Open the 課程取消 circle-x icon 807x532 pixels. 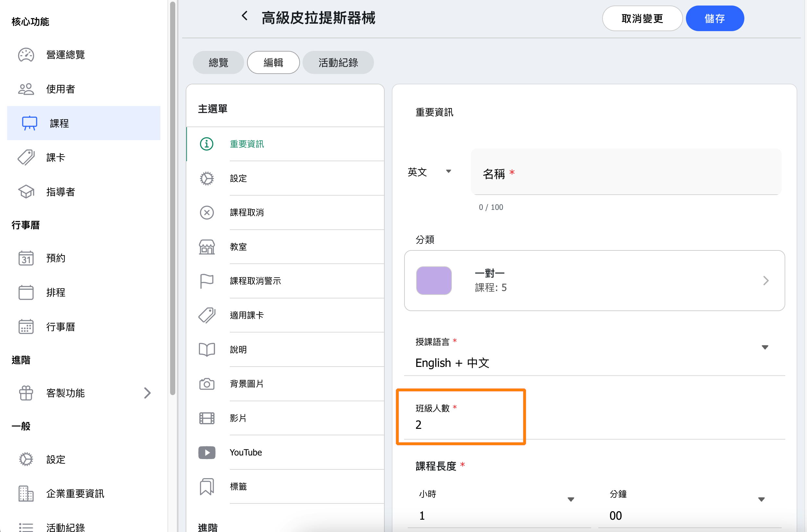(x=207, y=213)
